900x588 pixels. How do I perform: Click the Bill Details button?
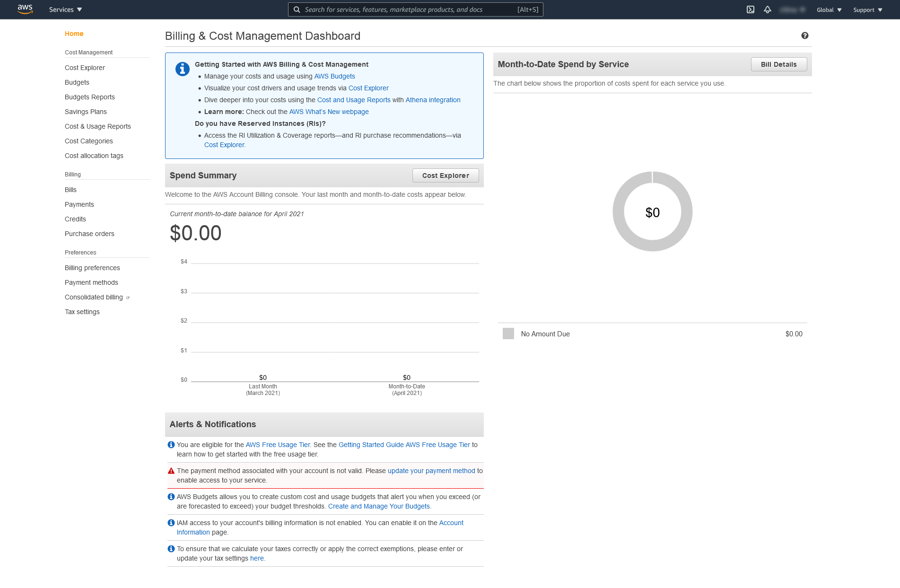click(779, 64)
